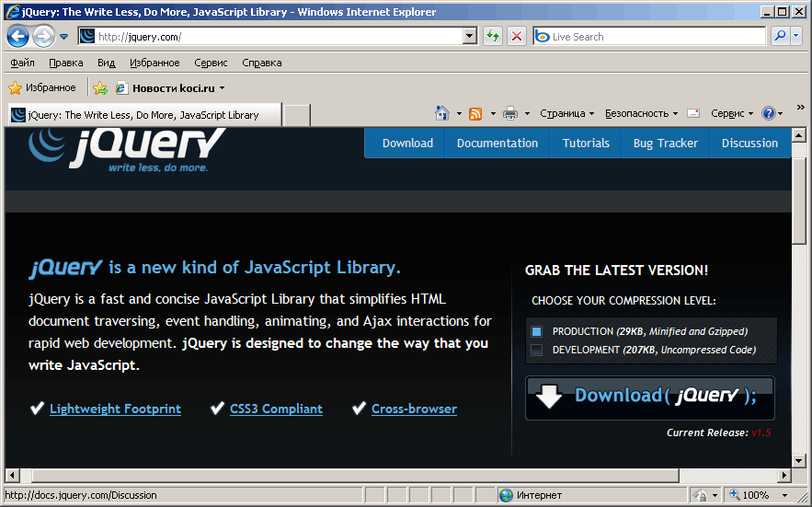This screenshot has height=507, width=812.
Task: Click vertical scrollbar down arrow
Action: pos(798,460)
